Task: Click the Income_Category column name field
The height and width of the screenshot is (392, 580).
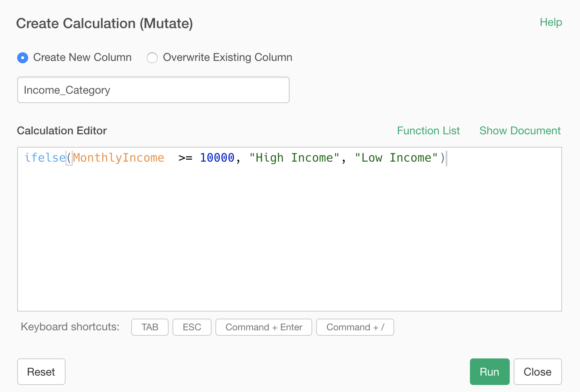Action: point(153,90)
